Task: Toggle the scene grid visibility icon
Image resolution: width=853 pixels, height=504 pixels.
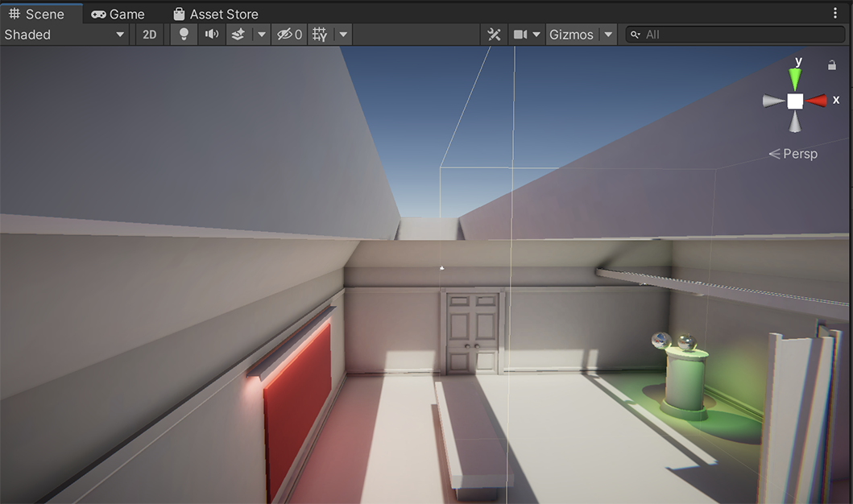Action: [320, 35]
